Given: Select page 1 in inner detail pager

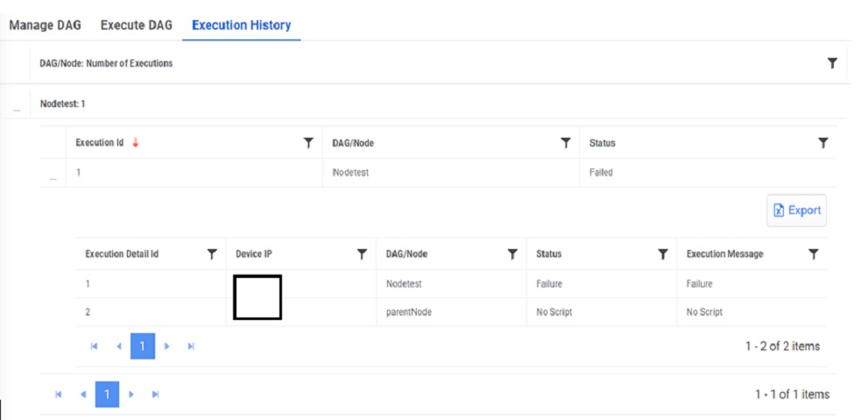Looking at the screenshot, I should pos(142,346).
